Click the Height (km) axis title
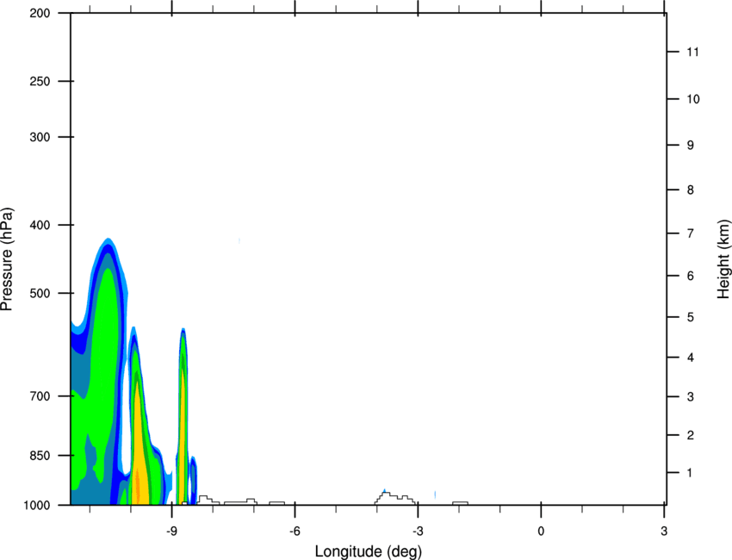 pos(723,259)
